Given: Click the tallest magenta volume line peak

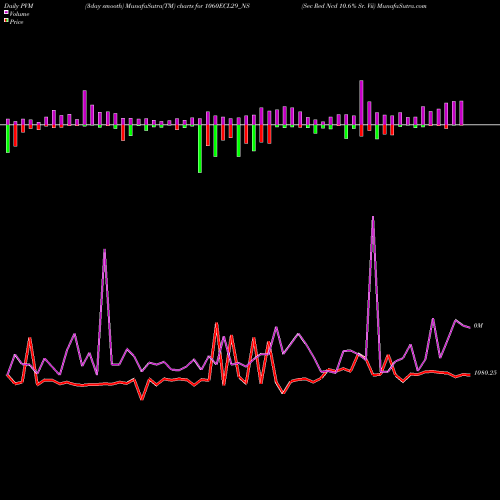Looking at the screenshot, I should point(373,218).
